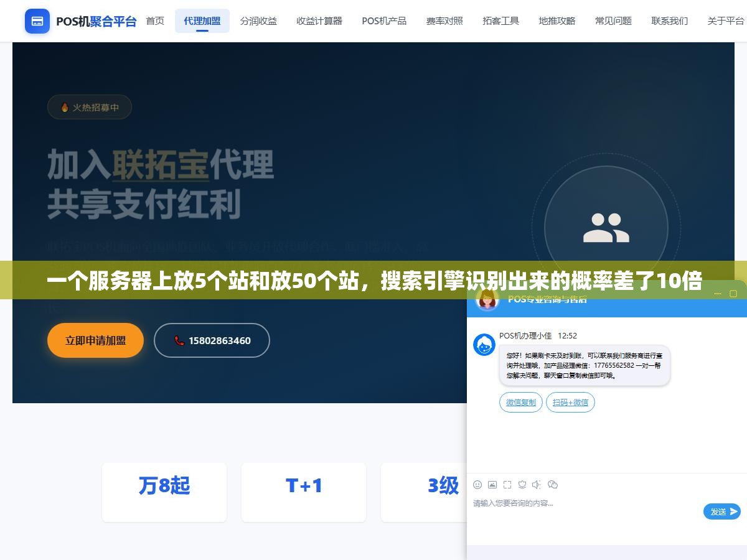Open the emoji picker in chat

point(477,485)
